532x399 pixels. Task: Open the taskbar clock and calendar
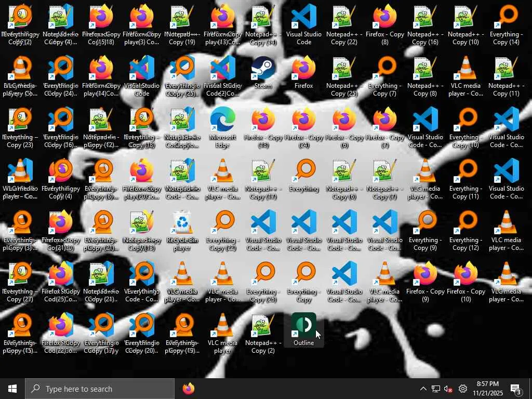(x=488, y=389)
